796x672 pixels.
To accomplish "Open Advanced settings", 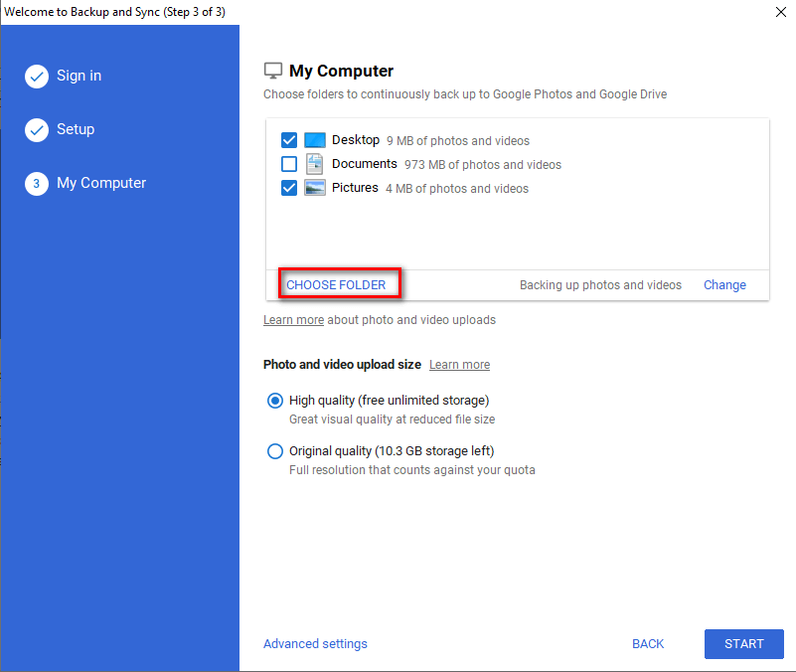I will pos(315,643).
